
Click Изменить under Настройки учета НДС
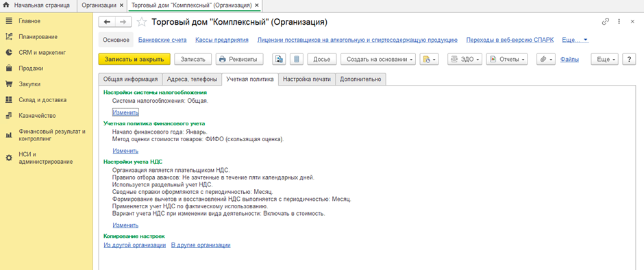click(x=125, y=225)
